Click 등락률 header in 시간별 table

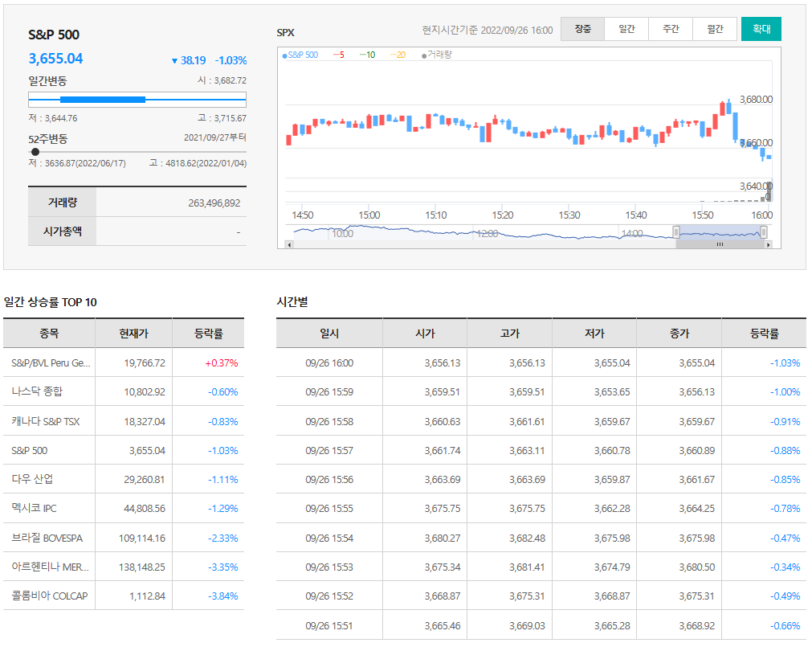coord(765,334)
